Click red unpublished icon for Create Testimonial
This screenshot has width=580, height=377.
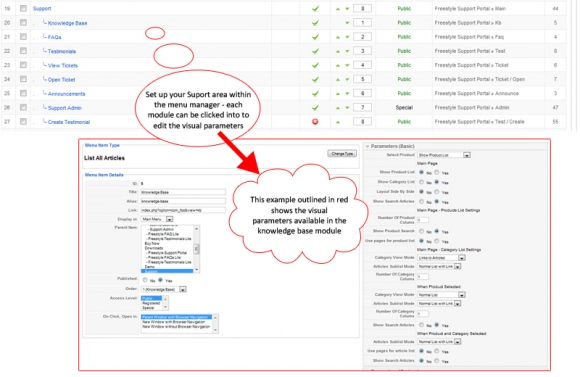tap(315, 122)
